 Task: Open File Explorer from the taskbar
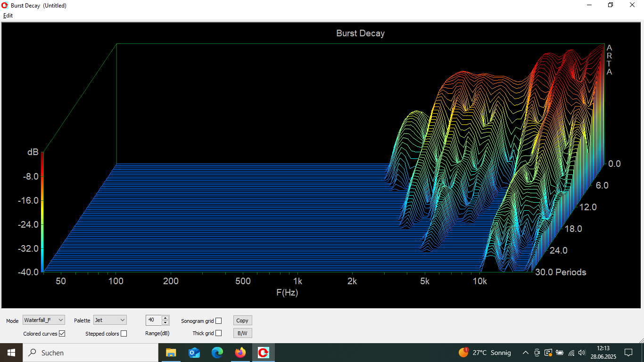click(x=171, y=353)
